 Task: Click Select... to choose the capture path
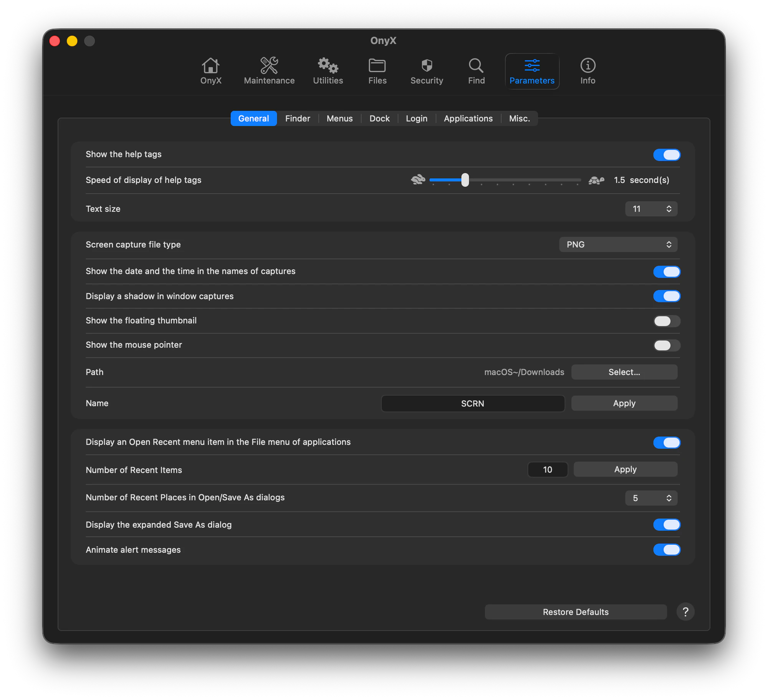click(x=624, y=372)
